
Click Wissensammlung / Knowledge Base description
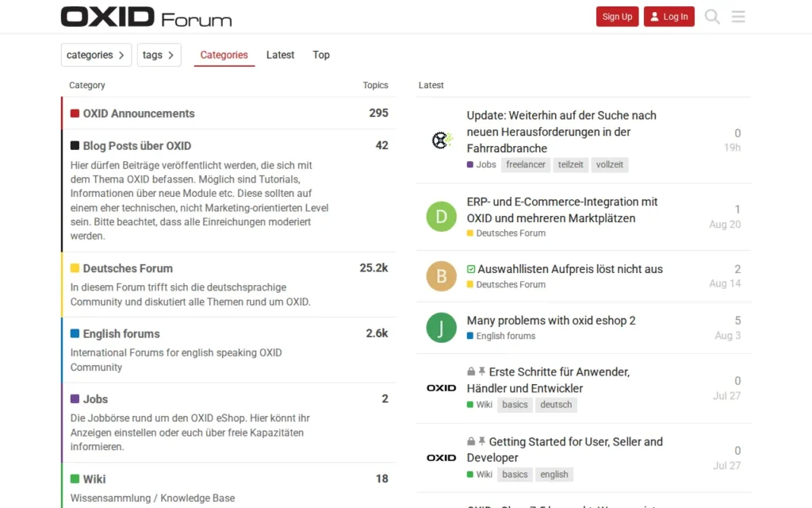click(x=153, y=498)
